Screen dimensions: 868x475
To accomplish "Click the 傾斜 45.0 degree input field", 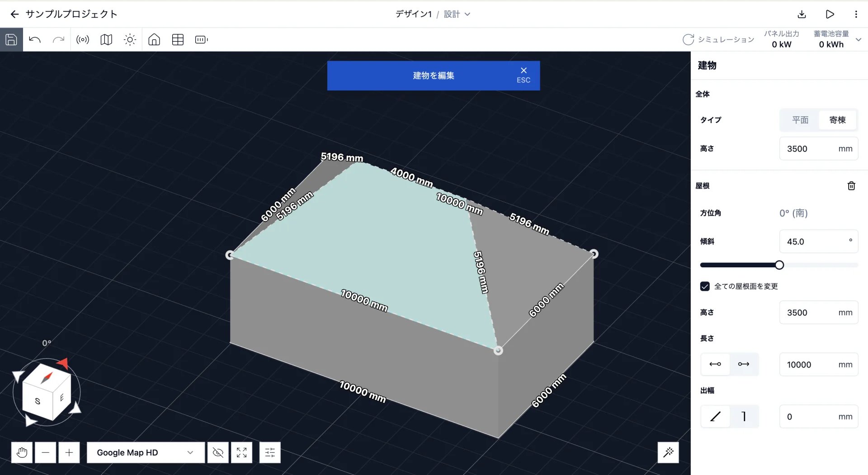I will 819,242.
